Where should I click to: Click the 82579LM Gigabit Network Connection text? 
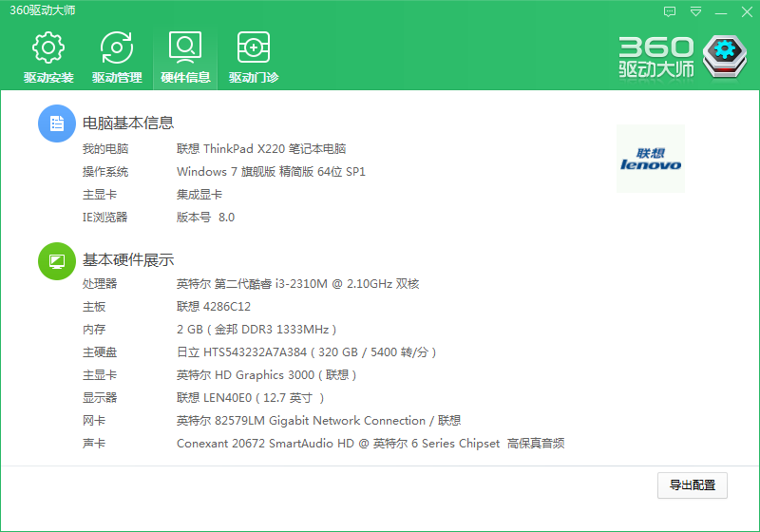(x=318, y=421)
